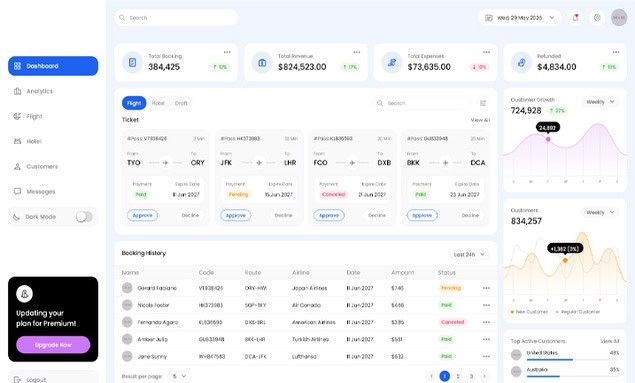635x383 pixels.
Task: Open Total Booking card more options
Action: (x=227, y=52)
